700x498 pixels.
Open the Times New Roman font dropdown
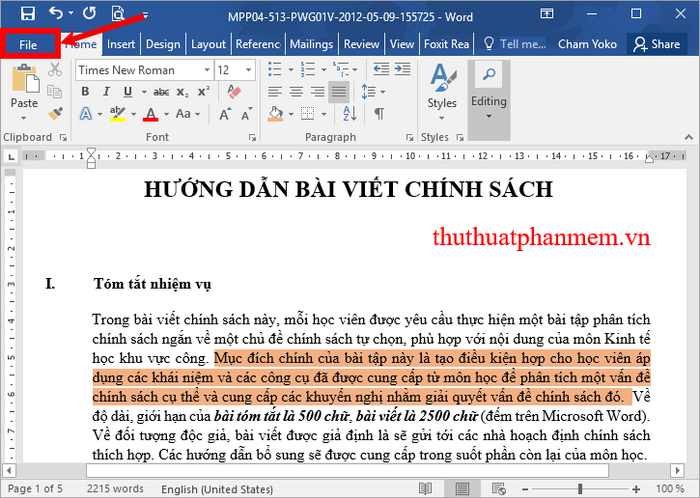(207, 70)
